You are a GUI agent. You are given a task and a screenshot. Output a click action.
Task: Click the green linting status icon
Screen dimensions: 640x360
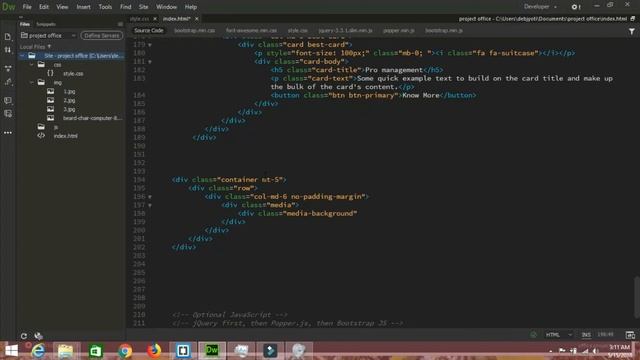[x=533, y=335]
